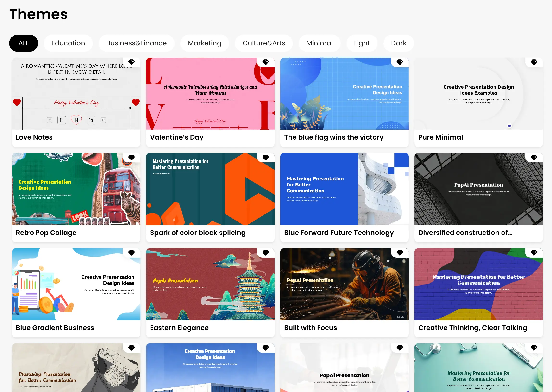Filter themes by Dark
Viewport: 552px width, 392px height.
coord(398,43)
